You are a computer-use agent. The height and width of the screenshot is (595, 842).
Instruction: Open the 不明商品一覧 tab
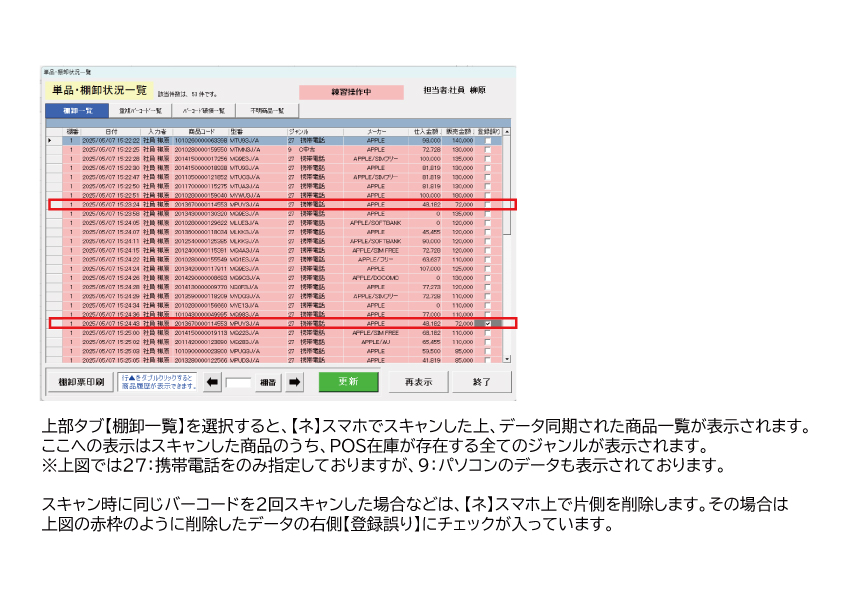pos(267,110)
